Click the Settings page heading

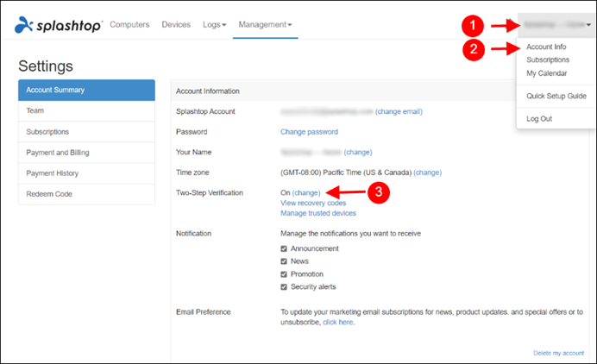tap(46, 66)
